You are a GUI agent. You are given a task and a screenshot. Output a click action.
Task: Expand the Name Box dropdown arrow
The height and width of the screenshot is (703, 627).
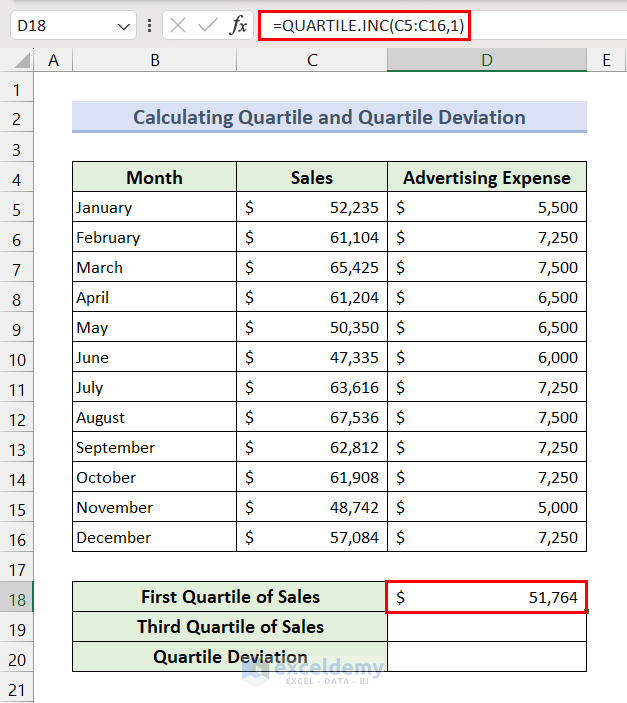[124, 25]
